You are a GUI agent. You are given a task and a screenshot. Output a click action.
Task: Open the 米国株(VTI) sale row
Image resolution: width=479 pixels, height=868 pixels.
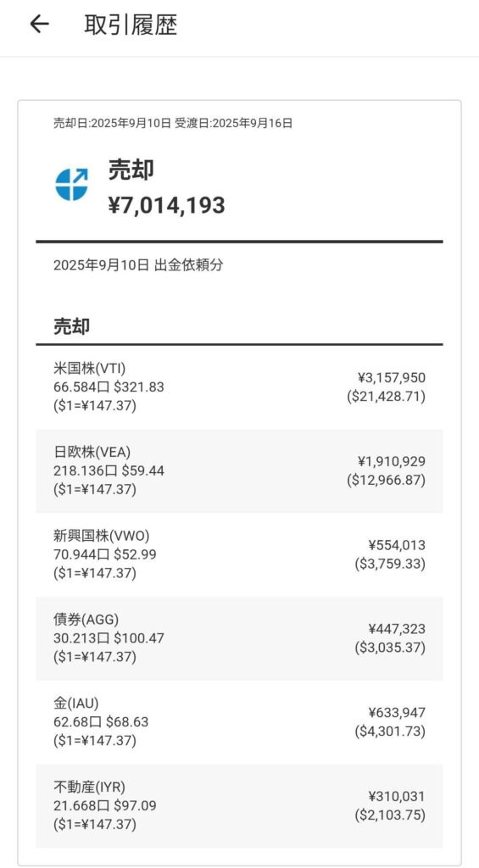coord(239,387)
